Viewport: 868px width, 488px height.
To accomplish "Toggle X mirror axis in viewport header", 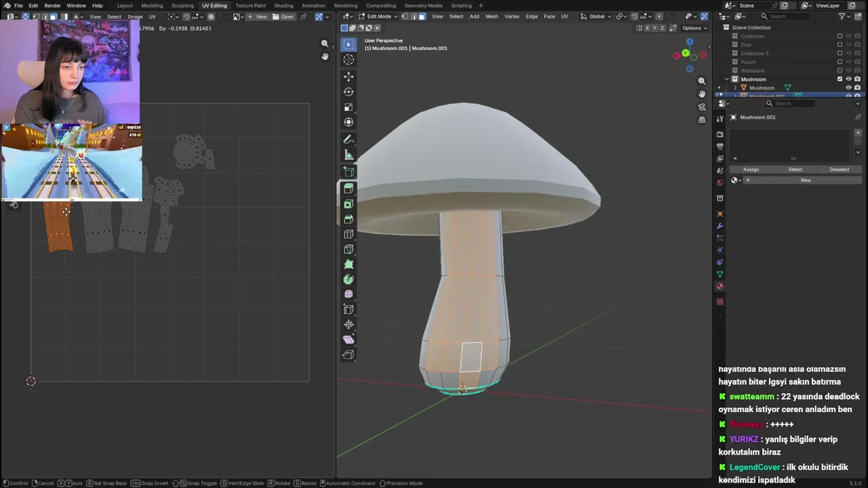I will pos(647,28).
